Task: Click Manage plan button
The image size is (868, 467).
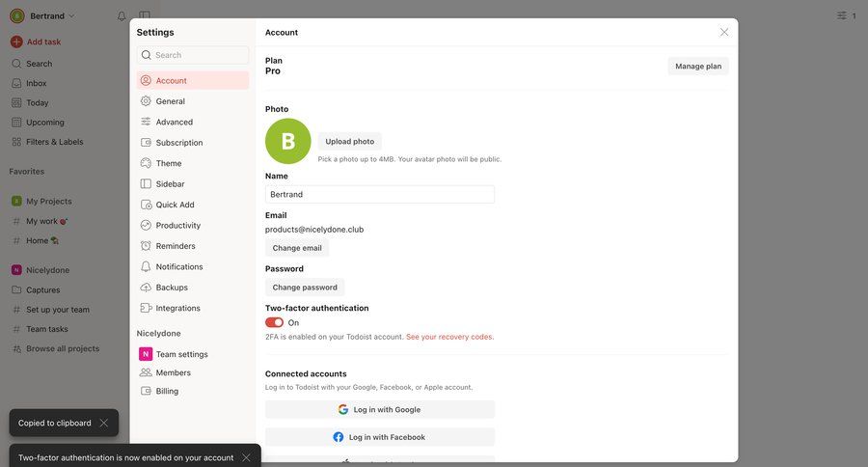Action: (698, 66)
